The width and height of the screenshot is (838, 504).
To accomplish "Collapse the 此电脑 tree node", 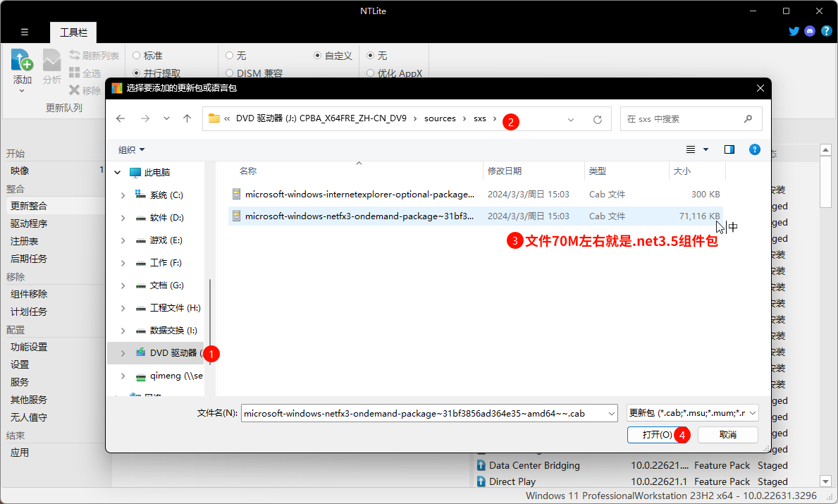I will 117,173.
